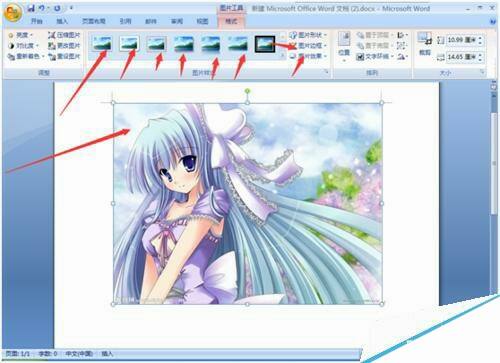The image size is (500, 363).
Task: Apply the sixth picture style thumbnail
Action: (238, 44)
